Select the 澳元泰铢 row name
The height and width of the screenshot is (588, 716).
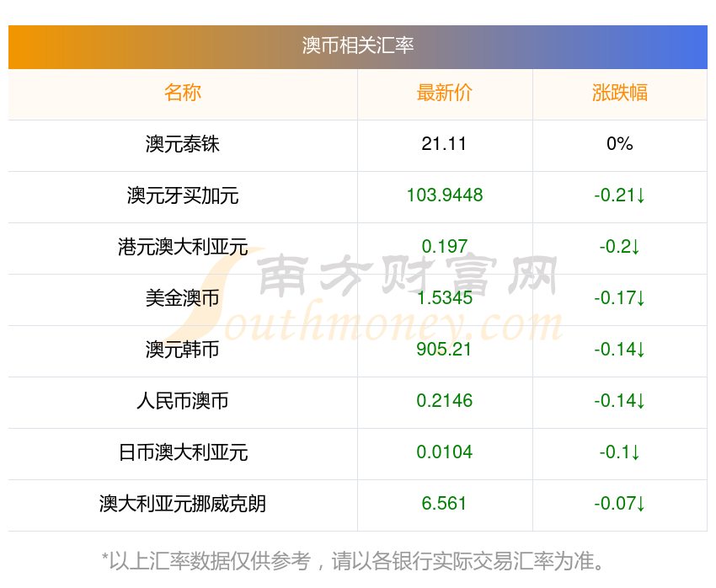(183, 144)
